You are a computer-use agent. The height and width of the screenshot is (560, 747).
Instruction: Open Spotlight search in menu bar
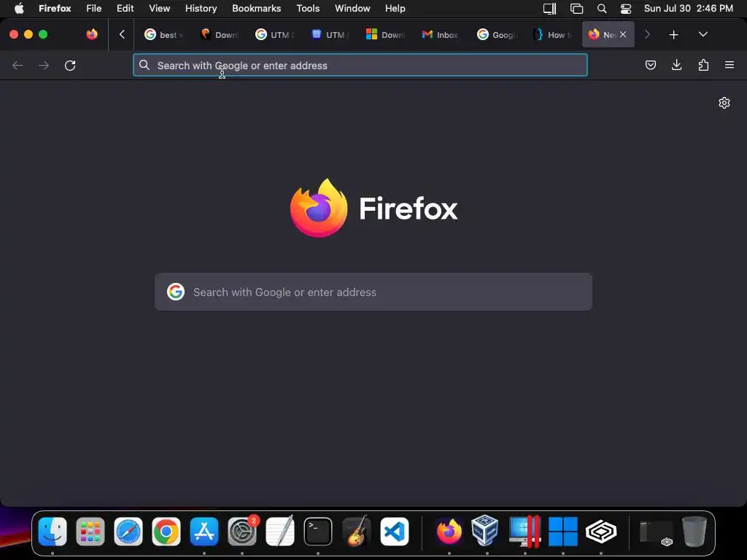point(602,9)
